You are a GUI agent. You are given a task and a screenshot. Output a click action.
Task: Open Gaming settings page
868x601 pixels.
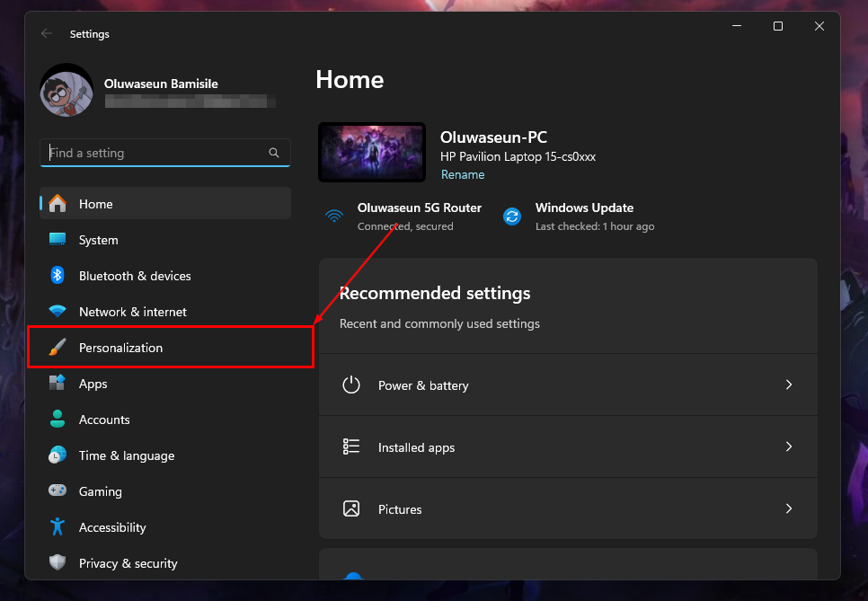[165, 491]
